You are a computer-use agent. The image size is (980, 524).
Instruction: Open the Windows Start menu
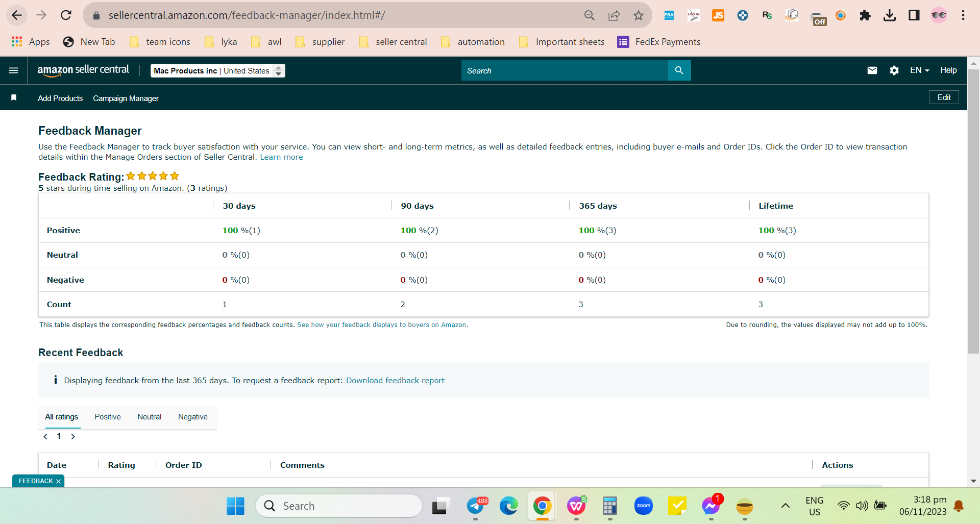coord(235,506)
